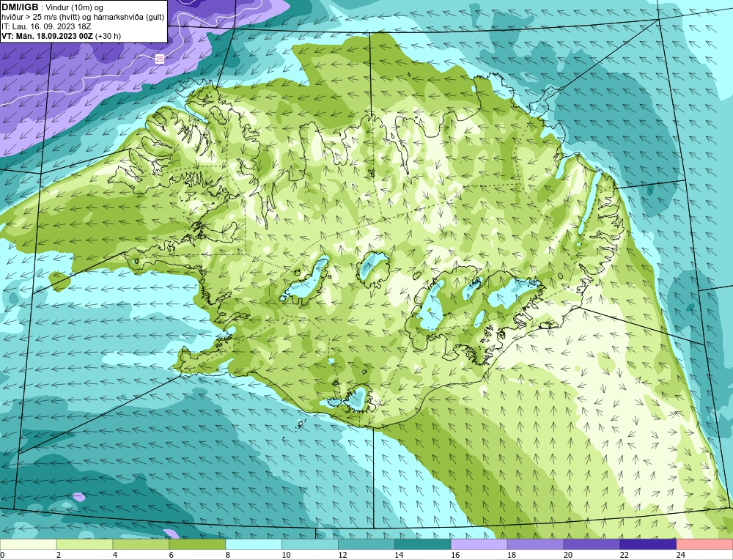733x560 pixels.
Task: Click the cyan 10–12 m/s legend swatch
Action: (310, 544)
